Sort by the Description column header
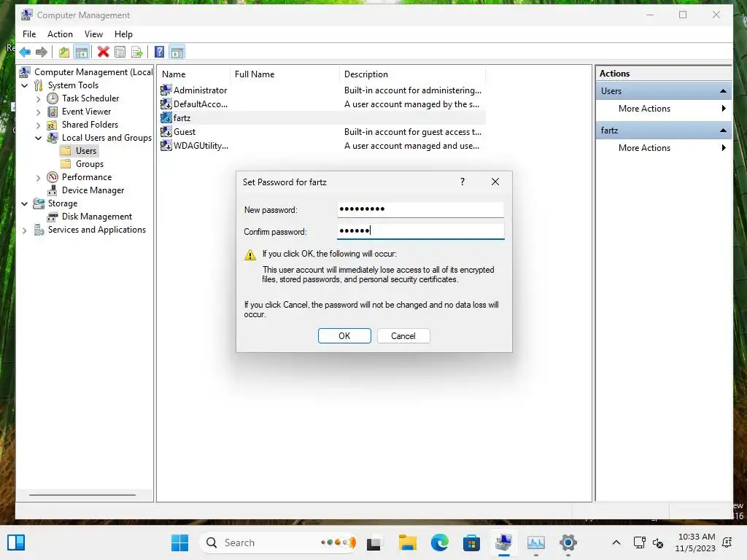The height and width of the screenshot is (560, 747). tap(413, 74)
